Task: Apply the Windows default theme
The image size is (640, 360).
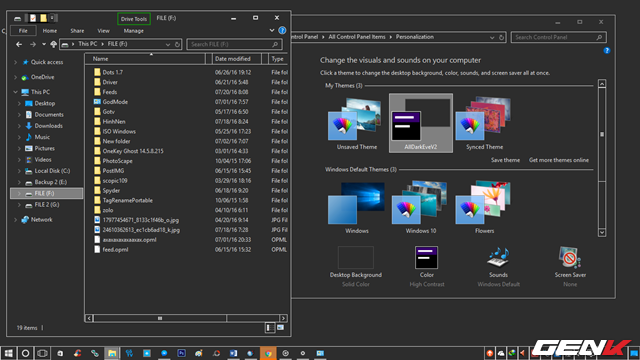Action: pyautogui.click(x=357, y=207)
